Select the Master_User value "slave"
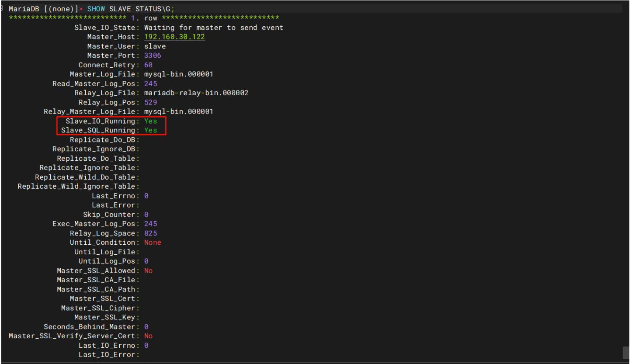The image size is (632, 364). (155, 46)
